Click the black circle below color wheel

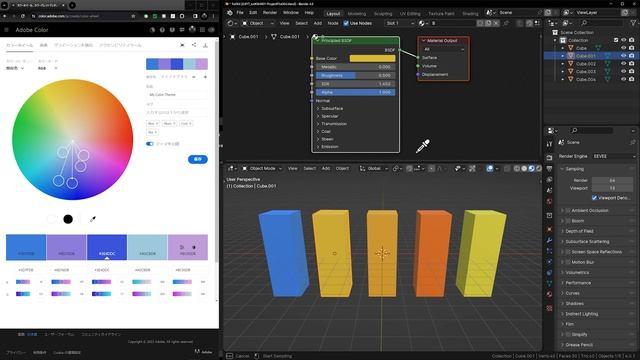pyautogui.click(x=68, y=219)
